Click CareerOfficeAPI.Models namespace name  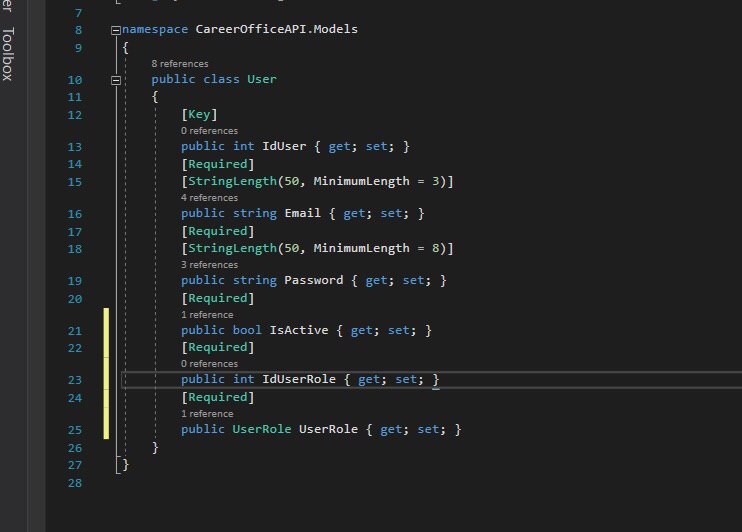point(276,29)
